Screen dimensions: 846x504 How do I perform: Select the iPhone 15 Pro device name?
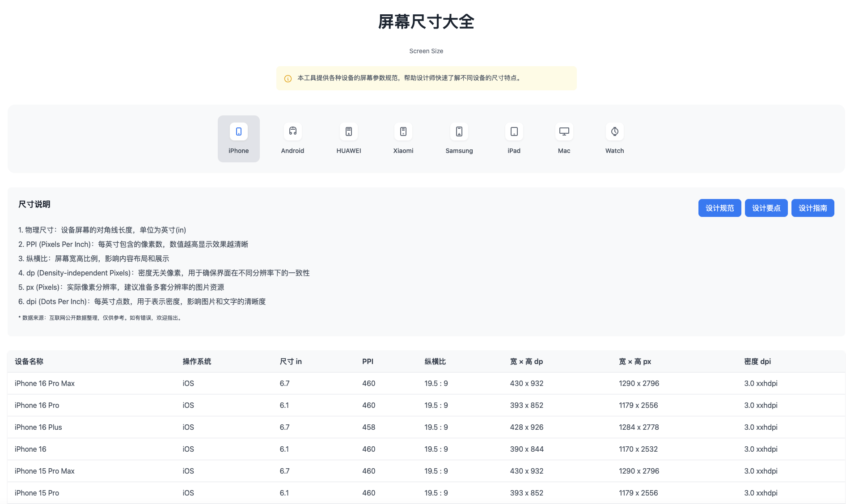(37, 493)
